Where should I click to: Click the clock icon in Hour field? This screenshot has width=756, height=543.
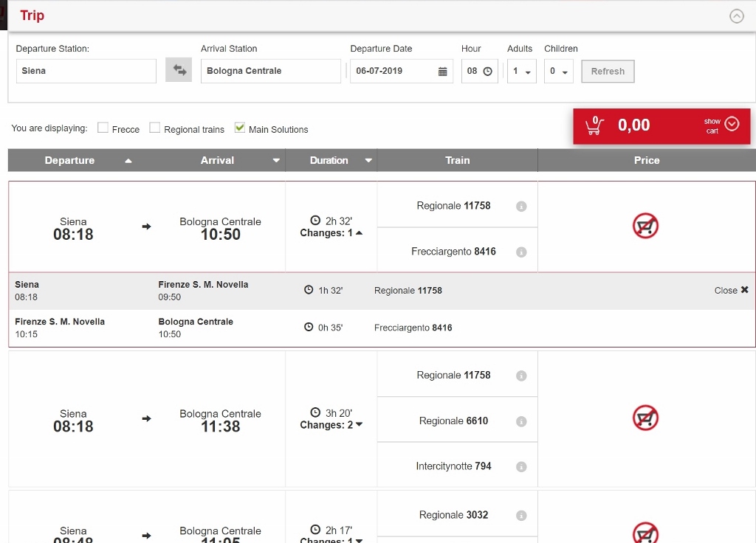click(x=487, y=72)
